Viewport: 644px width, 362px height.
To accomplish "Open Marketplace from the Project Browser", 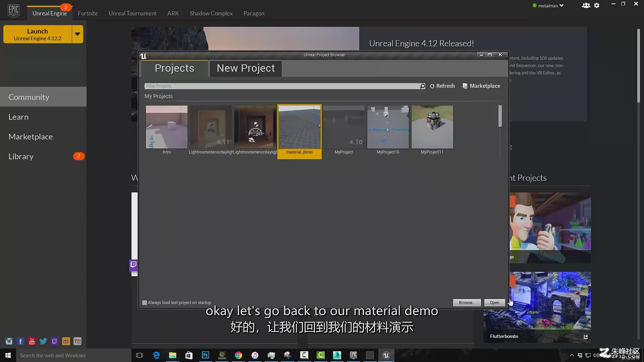I will point(481,86).
